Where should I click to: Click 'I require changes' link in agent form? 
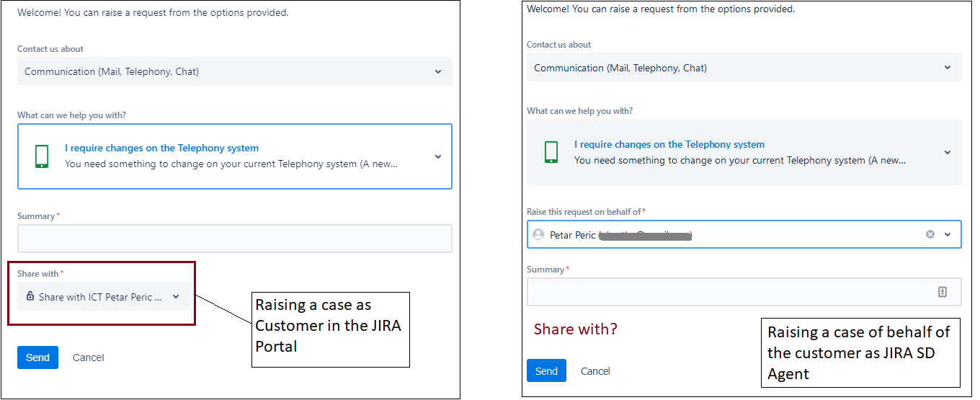[x=669, y=144]
